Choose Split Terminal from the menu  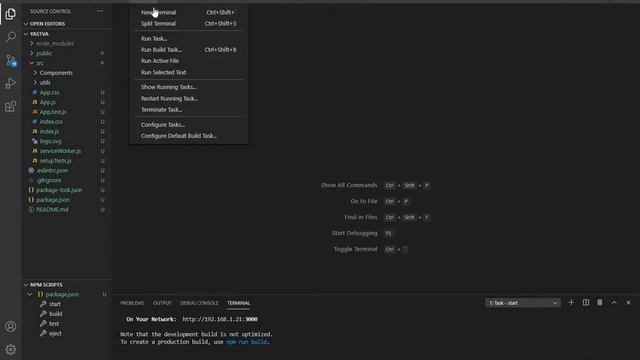coord(188,24)
